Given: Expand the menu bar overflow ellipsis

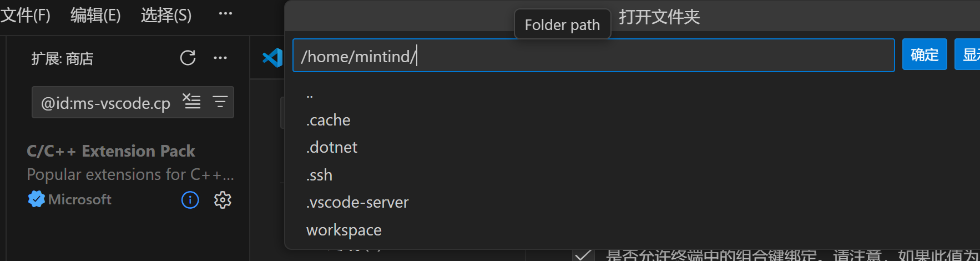Looking at the screenshot, I should pos(225,14).
